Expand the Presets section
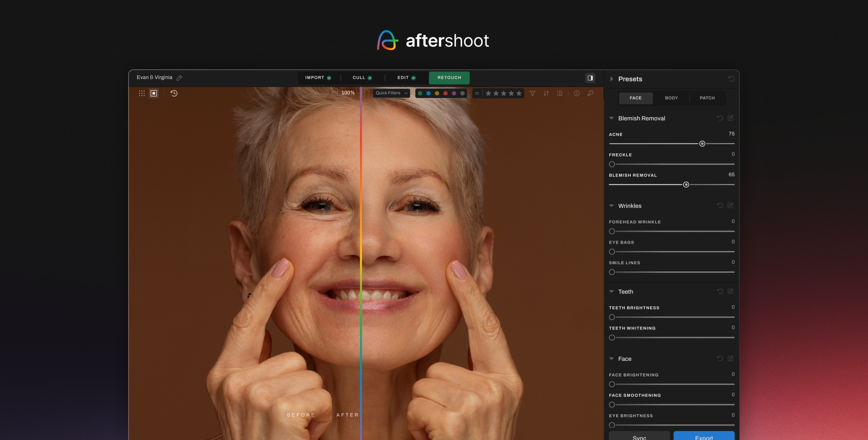 point(612,79)
